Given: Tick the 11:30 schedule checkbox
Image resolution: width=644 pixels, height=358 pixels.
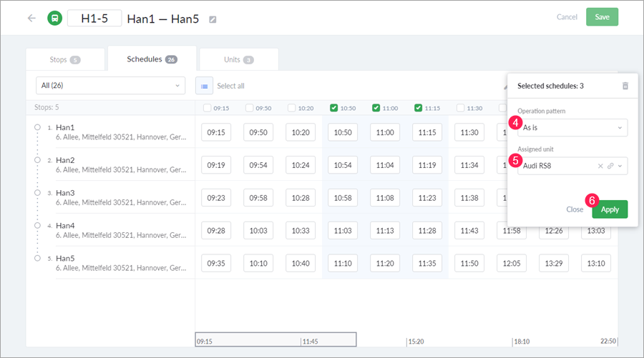Looking at the screenshot, I should click(x=461, y=108).
